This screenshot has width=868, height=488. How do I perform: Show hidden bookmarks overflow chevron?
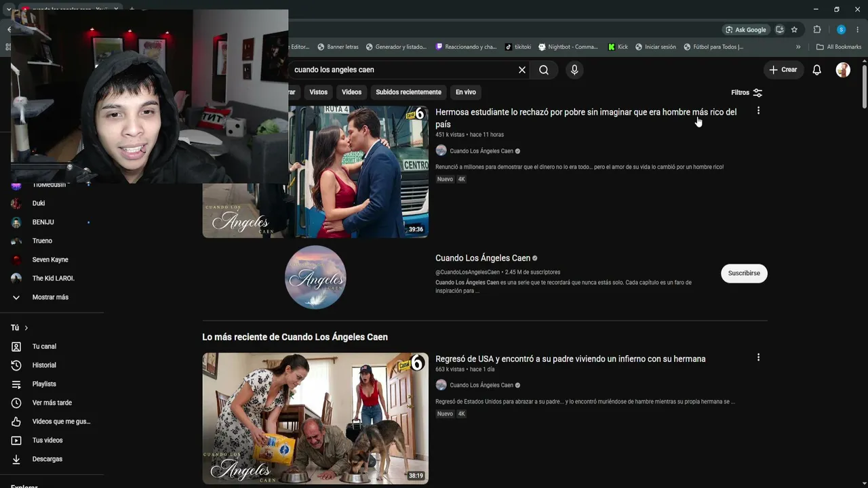tap(798, 47)
